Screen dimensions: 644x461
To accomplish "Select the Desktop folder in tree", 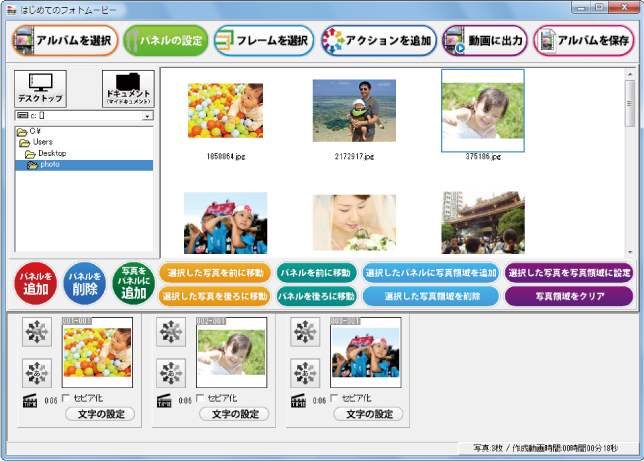I will coord(52,153).
